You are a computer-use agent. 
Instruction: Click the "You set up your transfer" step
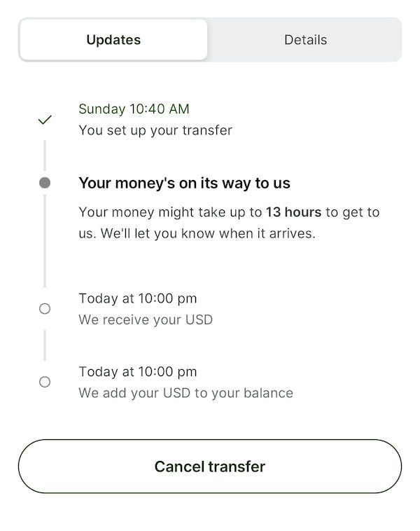(x=155, y=130)
